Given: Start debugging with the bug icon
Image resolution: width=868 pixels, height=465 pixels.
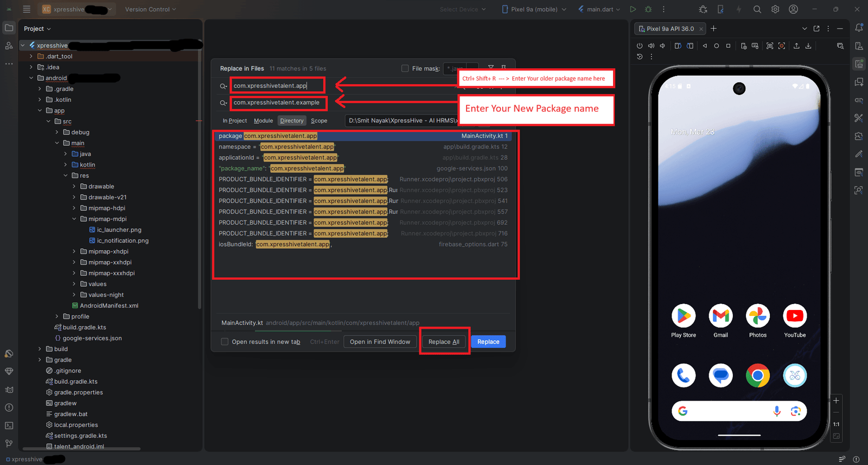Looking at the screenshot, I should (x=648, y=9).
